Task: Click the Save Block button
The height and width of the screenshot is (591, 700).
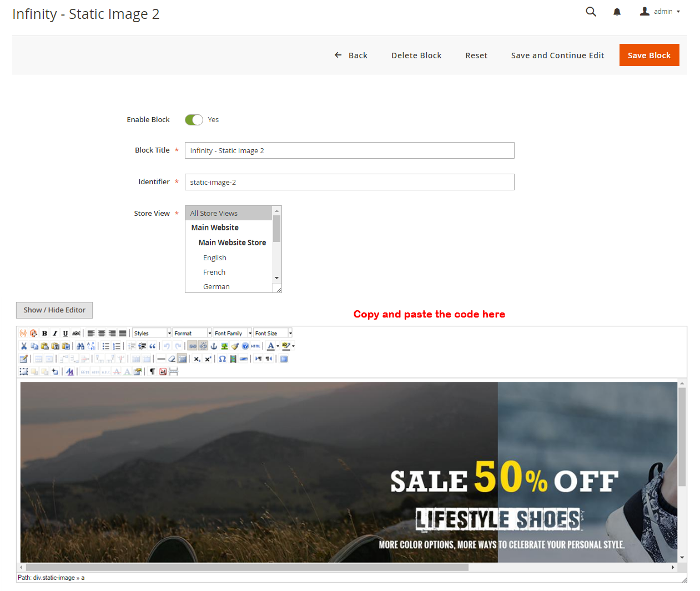Action: [649, 55]
